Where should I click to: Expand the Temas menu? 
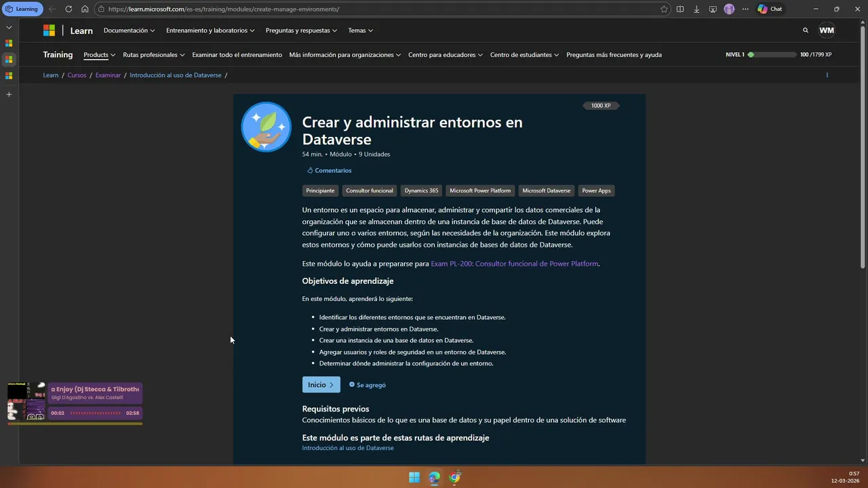click(361, 30)
